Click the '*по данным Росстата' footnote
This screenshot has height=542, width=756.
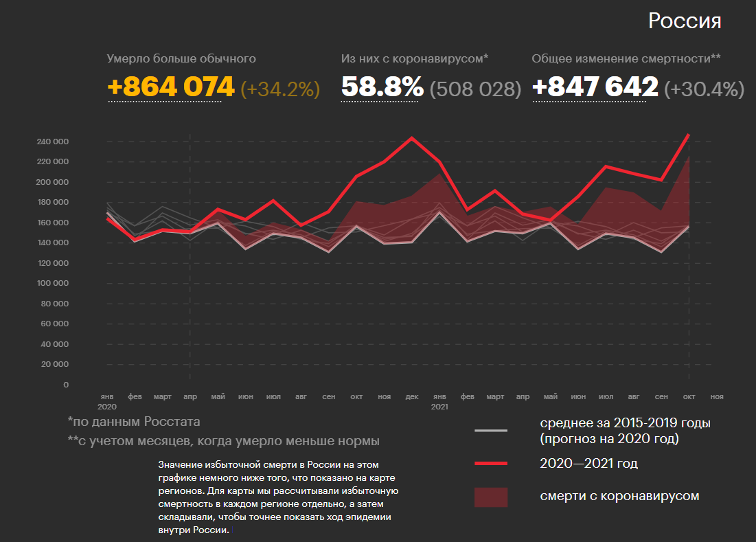coord(133,422)
